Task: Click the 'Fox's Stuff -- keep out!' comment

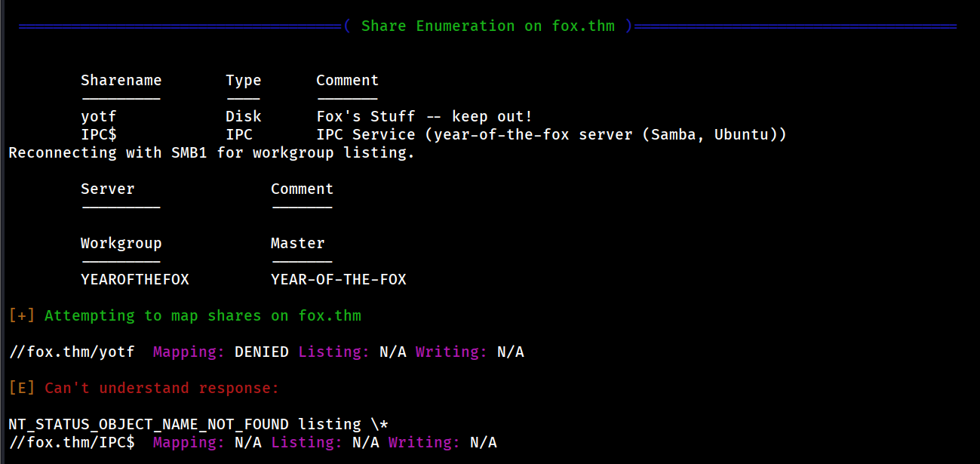Action: point(424,117)
